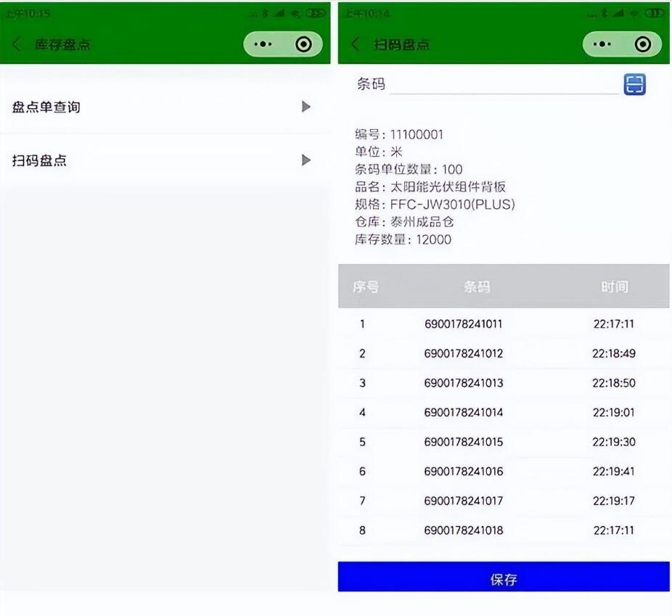Click the 时间 column header
Screen dimensions: 672x616
point(614,287)
